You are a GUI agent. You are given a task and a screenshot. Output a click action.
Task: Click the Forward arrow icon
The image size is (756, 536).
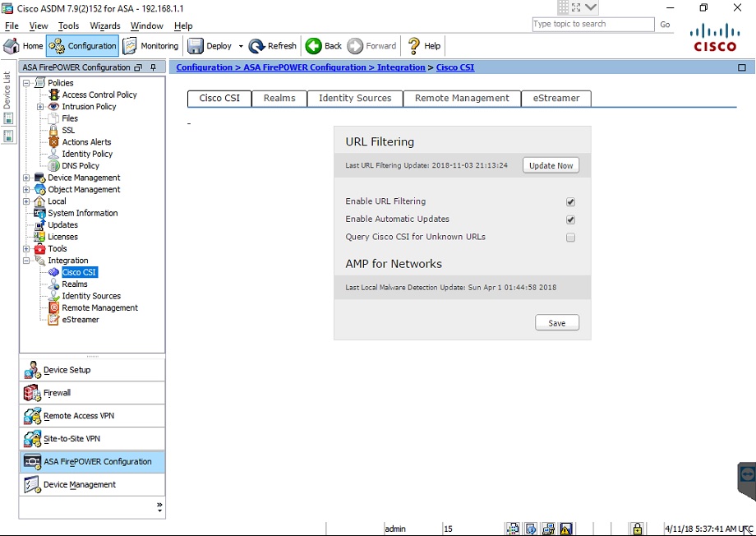pos(355,46)
